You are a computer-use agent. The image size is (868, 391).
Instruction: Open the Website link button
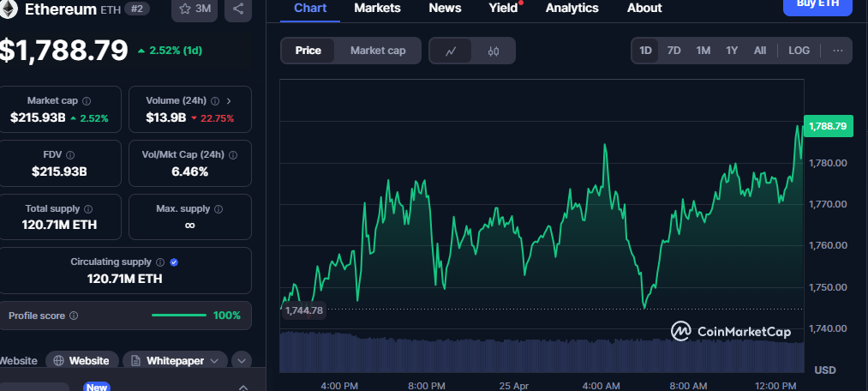click(x=82, y=361)
